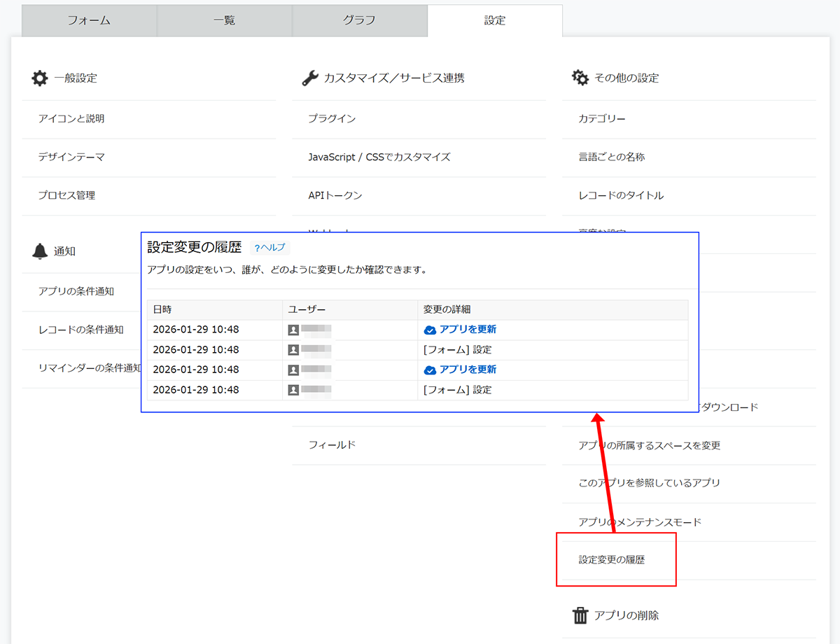840x644 pixels.
Task: Click the user avatar icon in first history row
Action: click(293, 330)
